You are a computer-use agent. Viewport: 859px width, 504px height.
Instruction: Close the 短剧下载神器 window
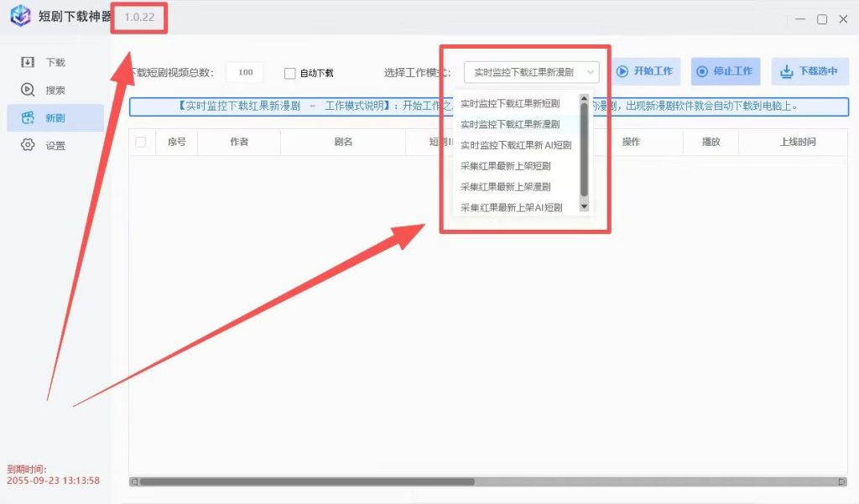843,19
